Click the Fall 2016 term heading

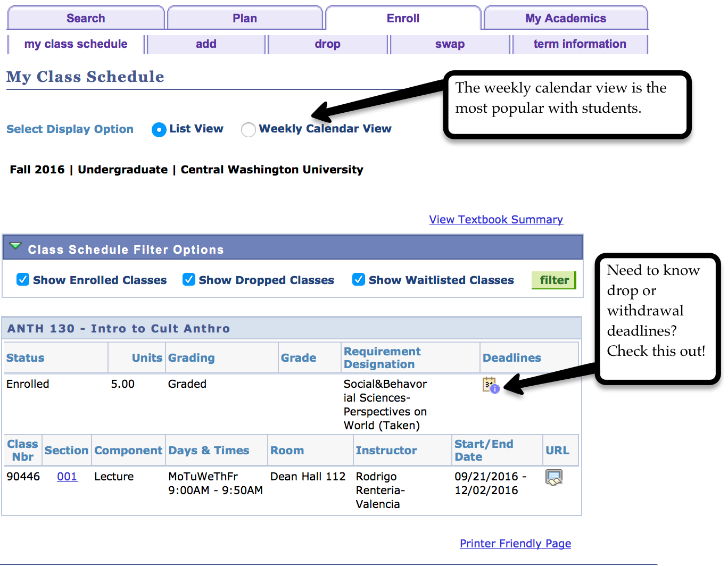[x=186, y=170]
